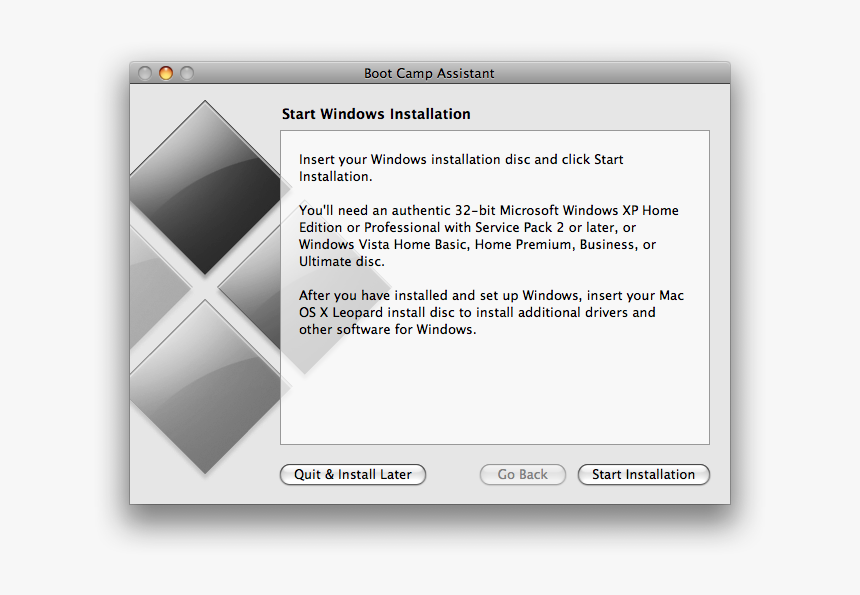The image size is (860, 595).
Task: Click the paragraph starting "You'll need an authentic 32-bit"
Action: [489, 236]
